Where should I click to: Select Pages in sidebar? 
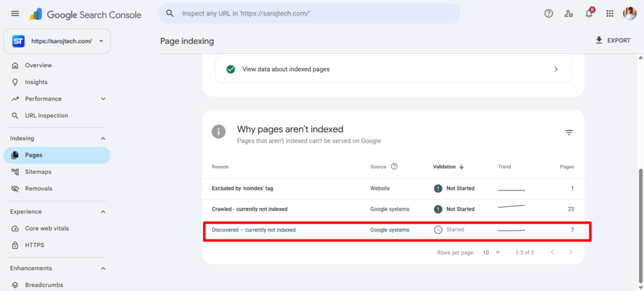[x=57, y=155]
